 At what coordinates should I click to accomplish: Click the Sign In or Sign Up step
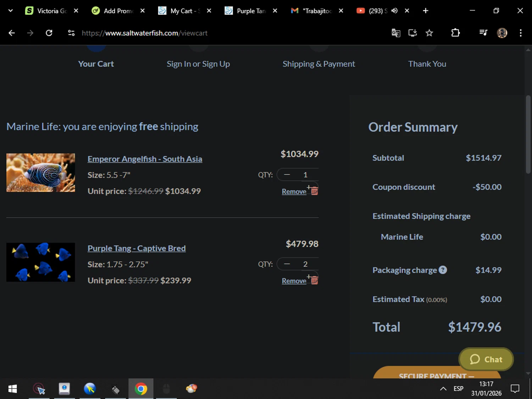pos(198,64)
